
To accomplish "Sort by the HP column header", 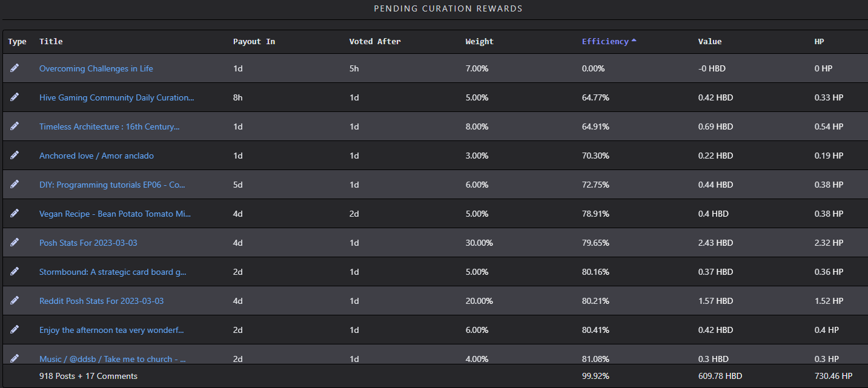I will coord(819,42).
